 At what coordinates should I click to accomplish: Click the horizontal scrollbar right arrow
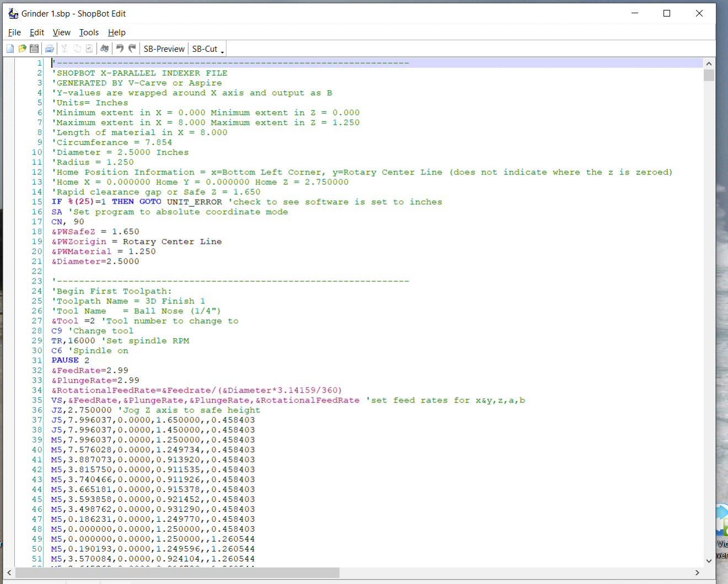click(697, 573)
